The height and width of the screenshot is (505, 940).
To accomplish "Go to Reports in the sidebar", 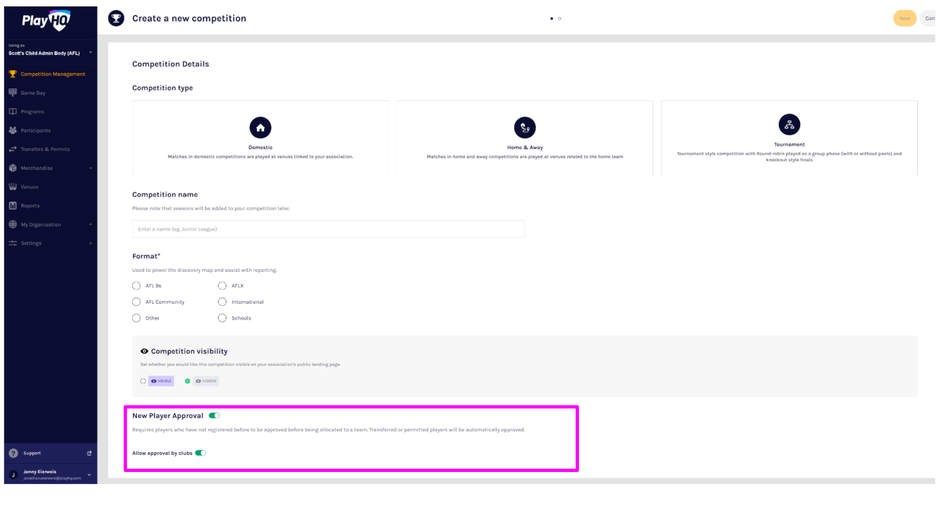I will click(x=29, y=206).
